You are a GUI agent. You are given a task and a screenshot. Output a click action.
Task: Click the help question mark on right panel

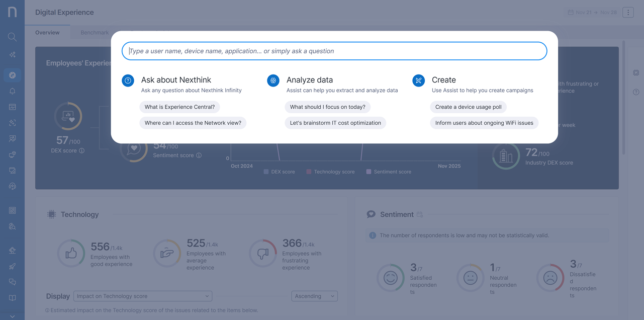tap(636, 92)
